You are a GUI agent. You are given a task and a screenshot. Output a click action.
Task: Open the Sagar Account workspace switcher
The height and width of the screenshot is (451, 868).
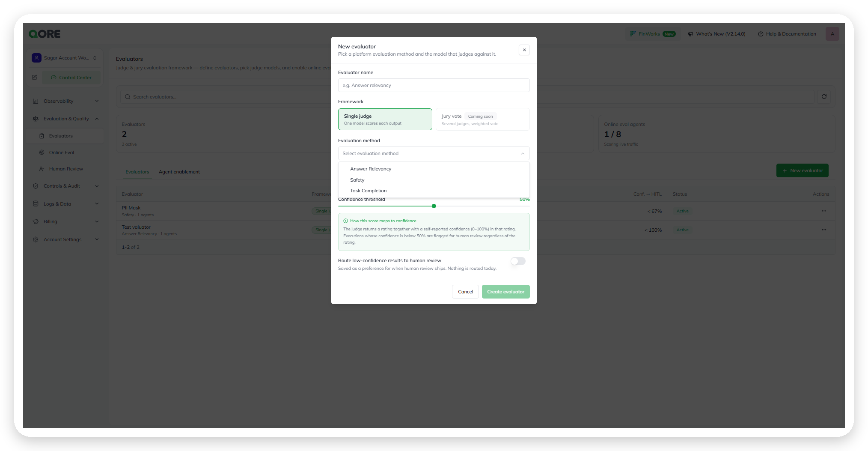coord(64,58)
